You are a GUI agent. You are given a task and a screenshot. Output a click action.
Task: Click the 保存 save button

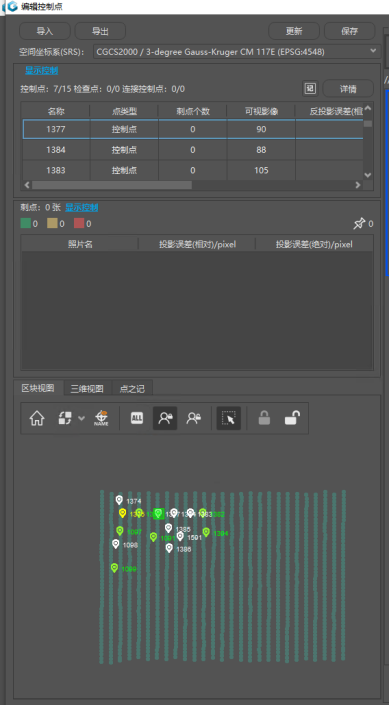[x=349, y=31]
